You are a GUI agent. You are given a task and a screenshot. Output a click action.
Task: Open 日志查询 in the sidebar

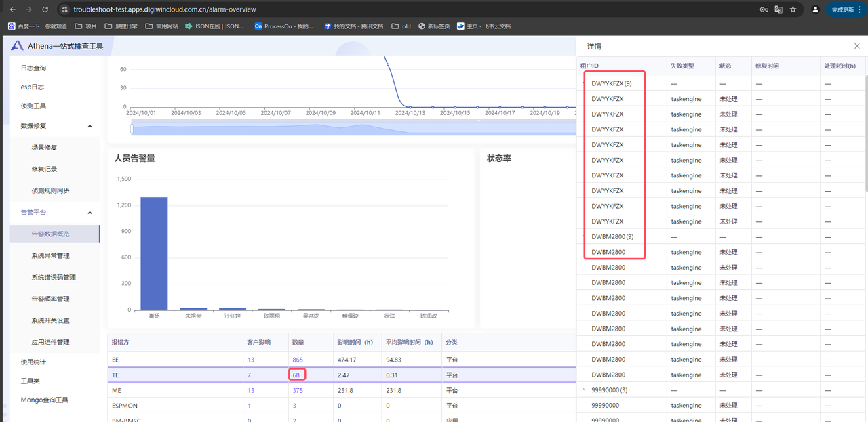coord(33,68)
